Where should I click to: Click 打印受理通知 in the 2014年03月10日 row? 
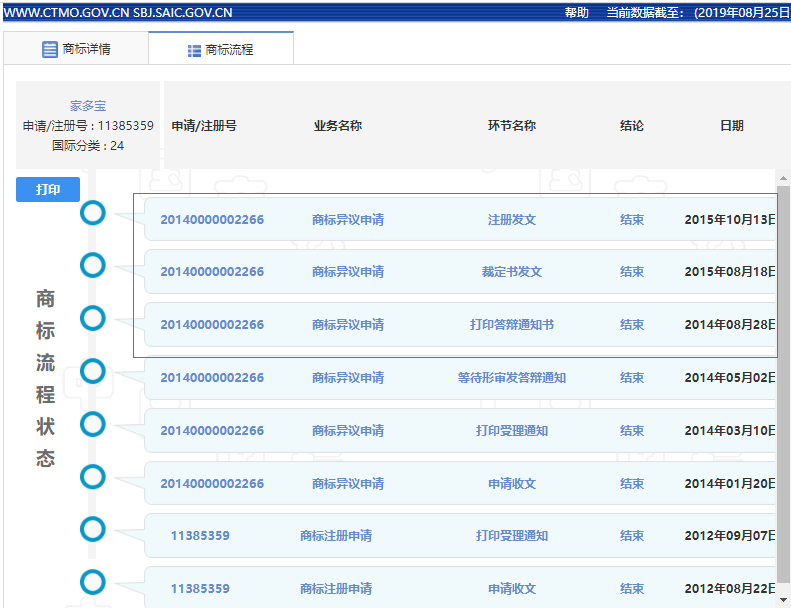coord(512,430)
